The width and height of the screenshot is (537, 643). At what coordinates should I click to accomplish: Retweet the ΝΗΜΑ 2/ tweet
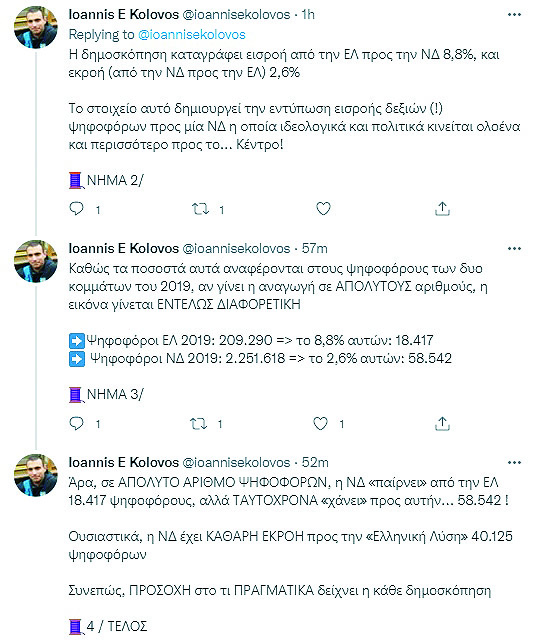pyautogui.click(x=200, y=209)
